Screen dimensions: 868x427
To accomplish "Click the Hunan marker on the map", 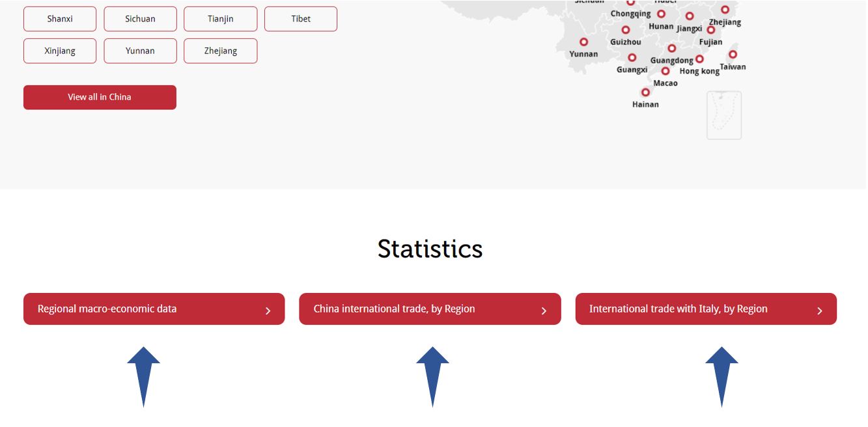I will coord(661,14).
